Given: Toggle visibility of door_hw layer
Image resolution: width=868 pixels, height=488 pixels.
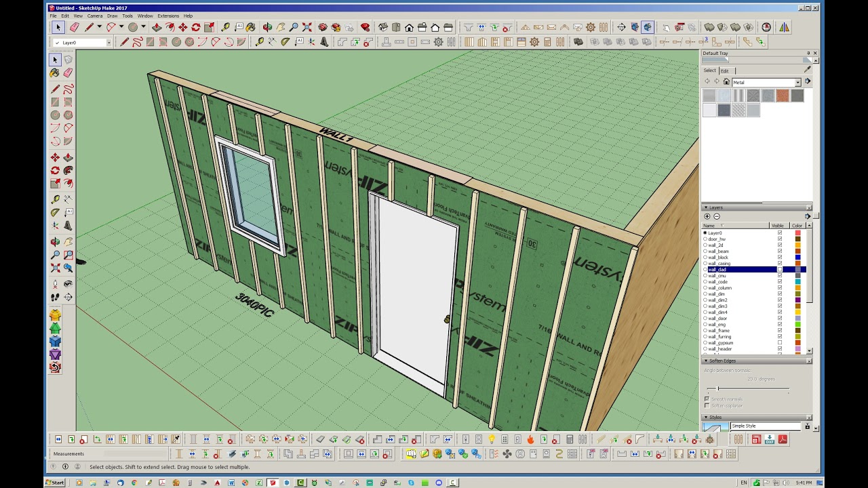Looking at the screenshot, I should 780,239.
